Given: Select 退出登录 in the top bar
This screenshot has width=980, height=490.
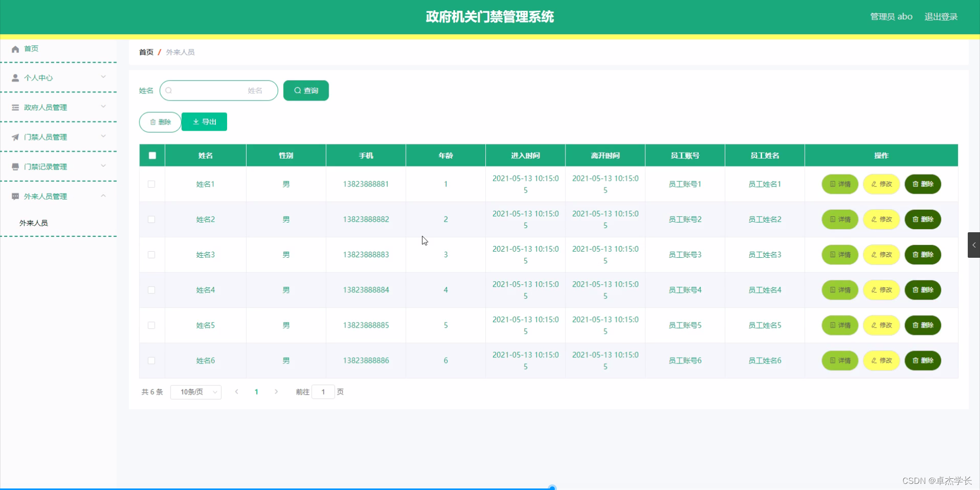Looking at the screenshot, I should pyautogui.click(x=941, y=16).
